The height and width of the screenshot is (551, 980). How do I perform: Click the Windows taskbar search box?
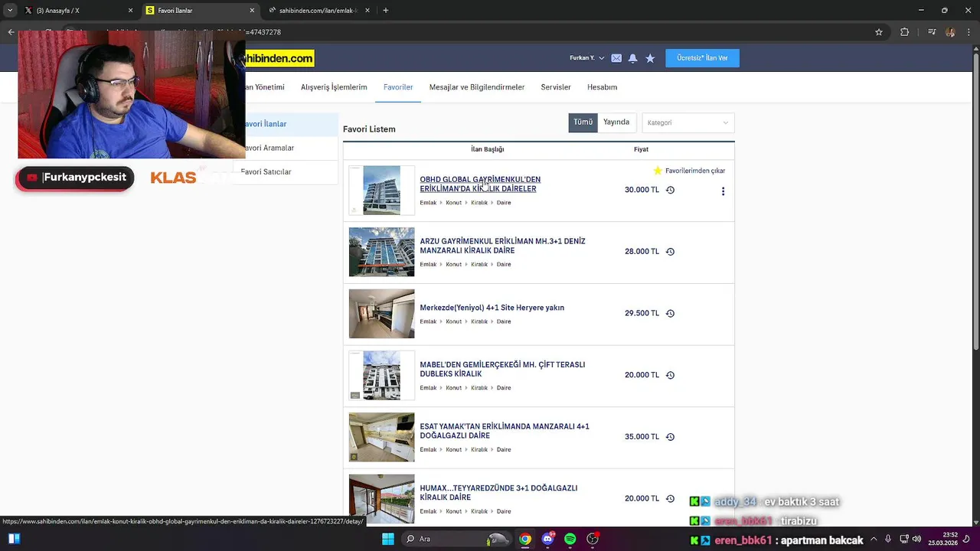(x=456, y=539)
